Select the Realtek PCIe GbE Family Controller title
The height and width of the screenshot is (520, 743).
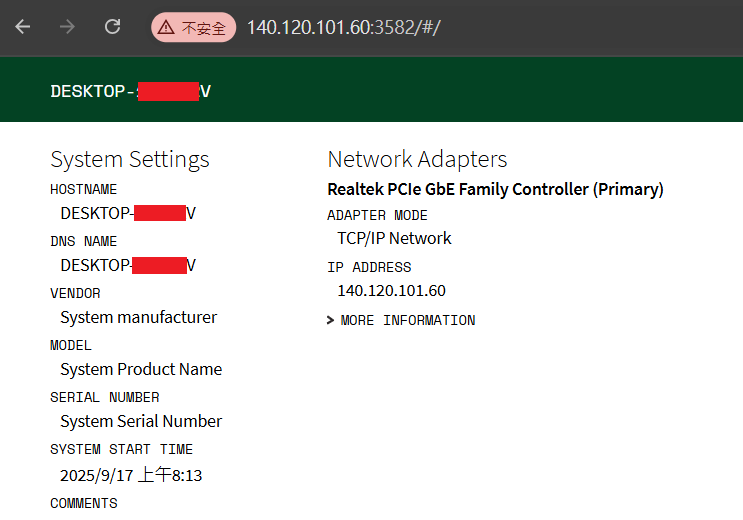click(495, 189)
